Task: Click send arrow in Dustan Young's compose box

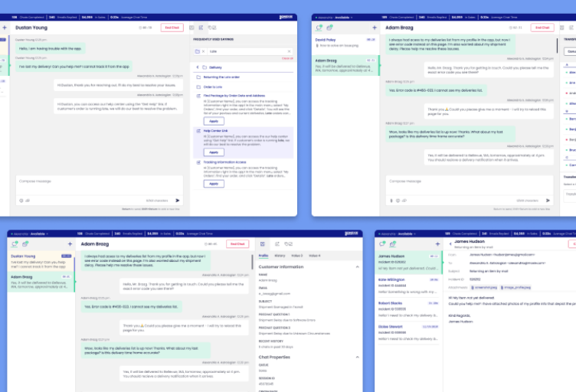Action: tap(178, 201)
